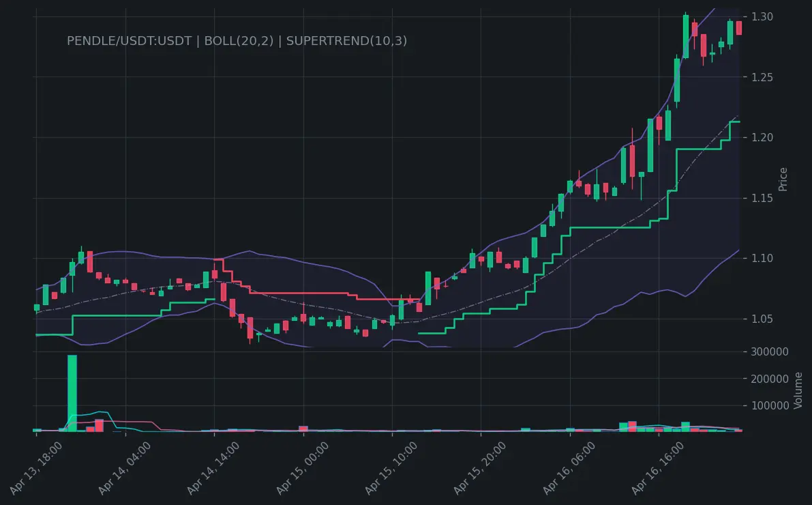Click the Apr 15, 20:00 time label
The image size is (812, 505).
click(479, 468)
